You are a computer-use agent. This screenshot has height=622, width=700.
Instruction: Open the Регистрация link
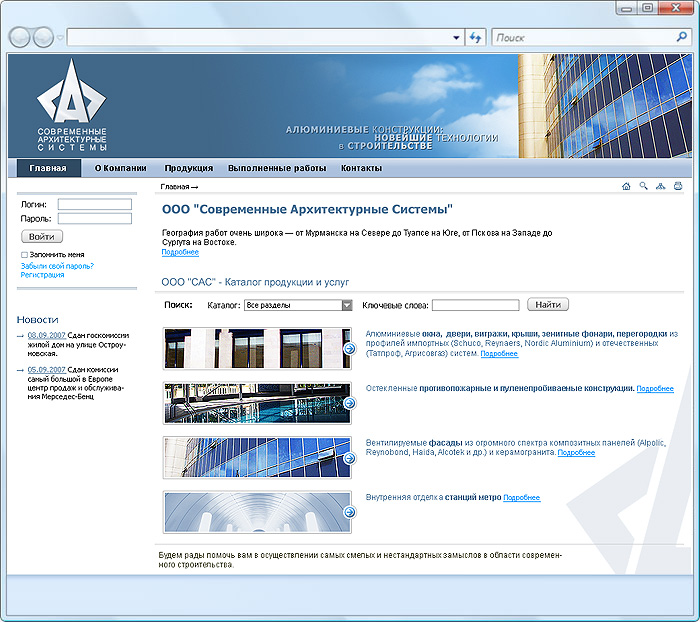(42, 275)
